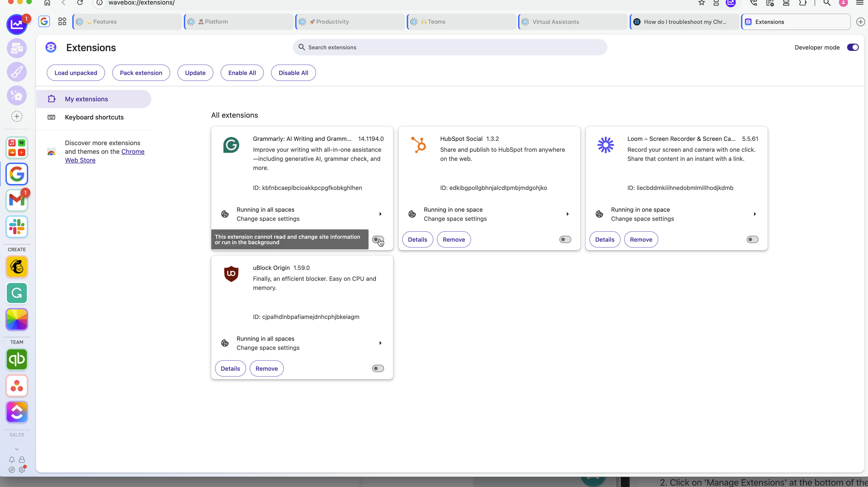The height and width of the screenshot is (487, 868).
Task: Open the Google app in sidebar
Action: (17, 174)
